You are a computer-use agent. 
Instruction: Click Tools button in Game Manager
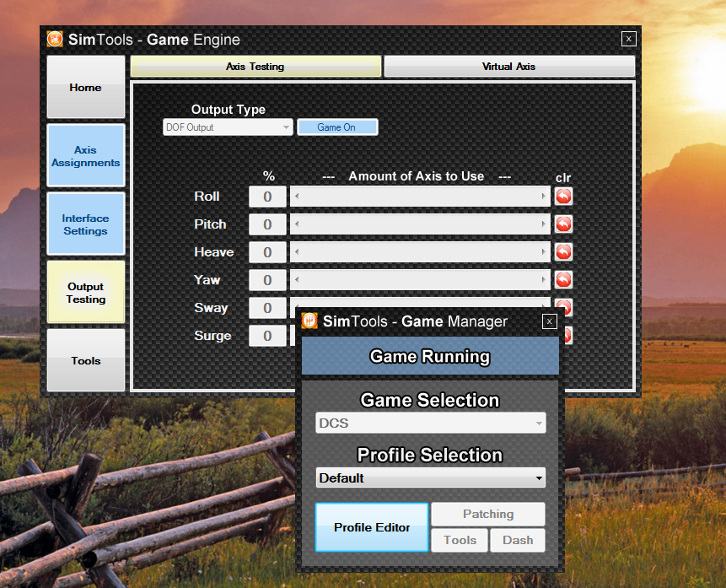[460, 540]
